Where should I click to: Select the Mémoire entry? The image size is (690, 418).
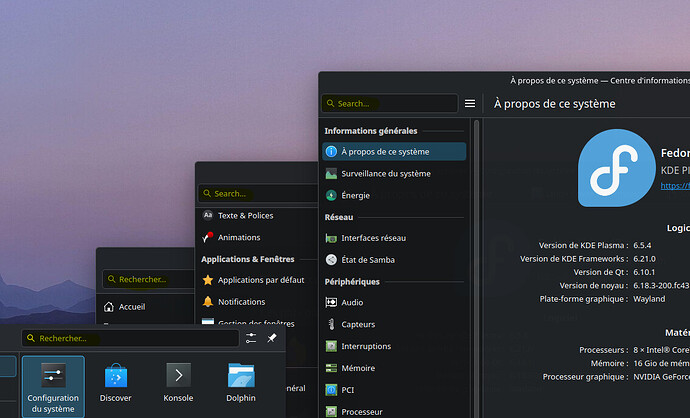coord(358,368)
